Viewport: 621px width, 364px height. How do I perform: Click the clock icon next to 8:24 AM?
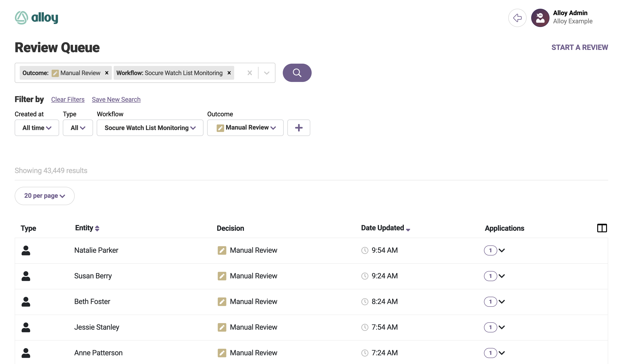[x=365, y=302]
